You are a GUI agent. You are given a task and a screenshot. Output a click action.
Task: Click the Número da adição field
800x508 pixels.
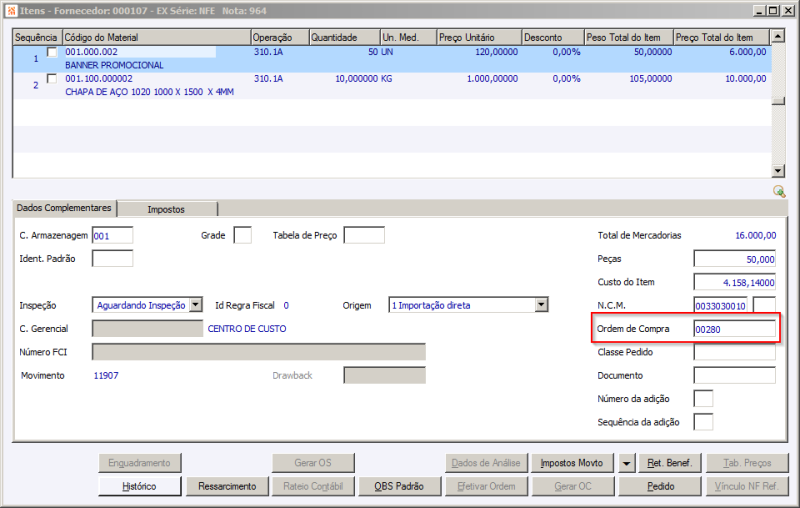point(703,399)
